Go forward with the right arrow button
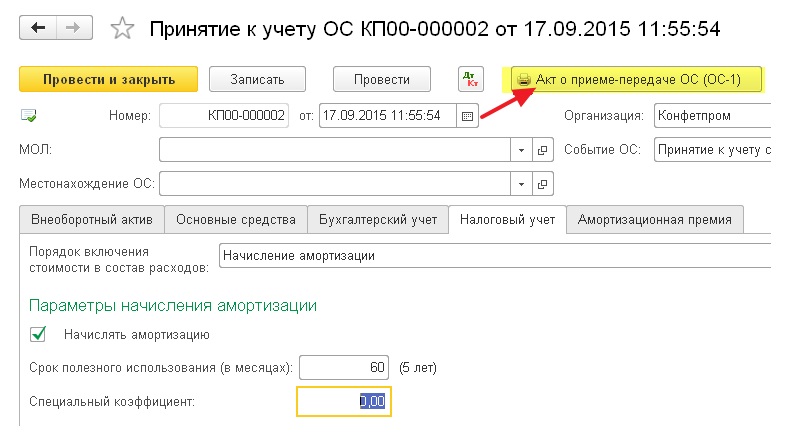The height and width of the screenshot is (443, 794). tap(74, 28)
